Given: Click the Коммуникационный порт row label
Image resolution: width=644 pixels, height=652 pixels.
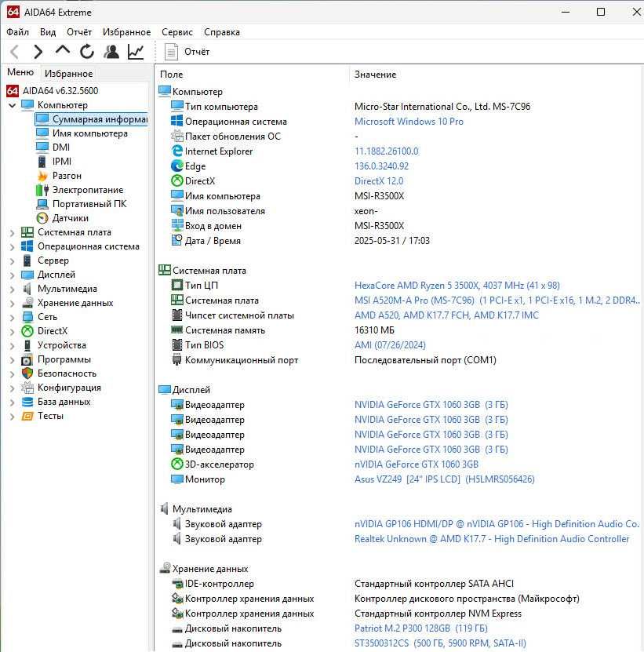Looking at the screenshot, I should point(241,360).
